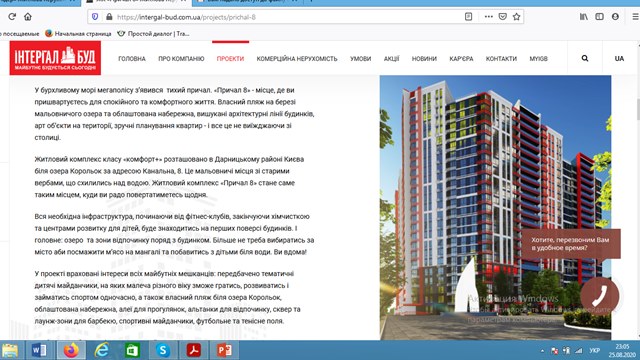Show hidden system tray icons arrow

pos(542,351)
